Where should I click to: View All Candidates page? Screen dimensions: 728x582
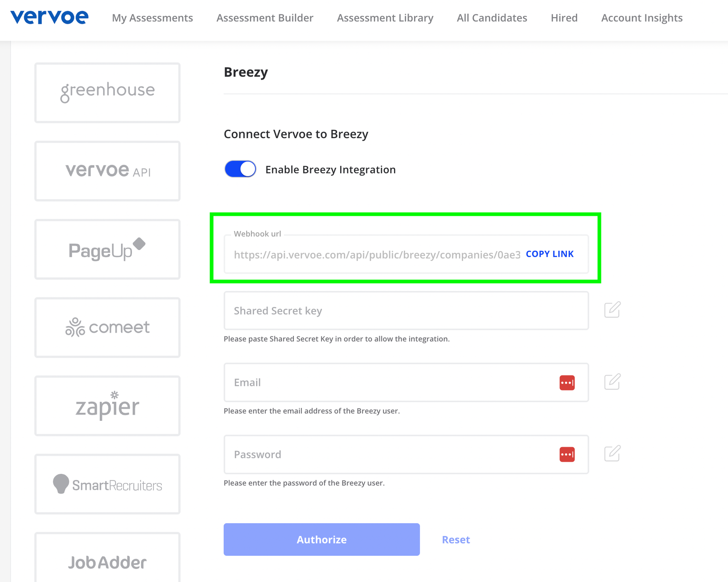click(x=492, y=18)
